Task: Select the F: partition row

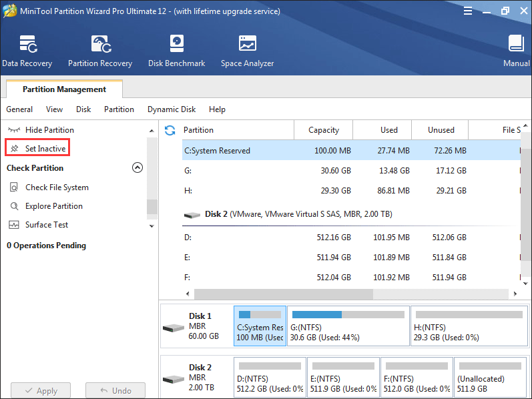Action: click(x=351, y=277)
